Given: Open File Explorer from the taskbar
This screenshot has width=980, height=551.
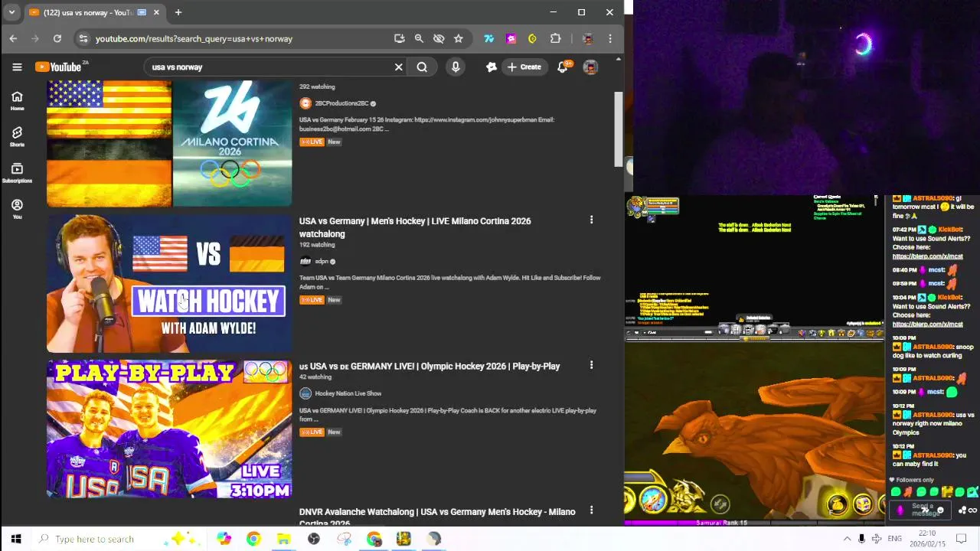Looking at the screenshot, I should tap(283, 539).
